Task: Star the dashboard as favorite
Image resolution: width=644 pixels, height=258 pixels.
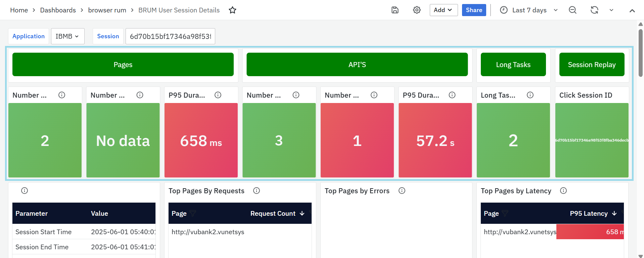Action: pos(232,10)
